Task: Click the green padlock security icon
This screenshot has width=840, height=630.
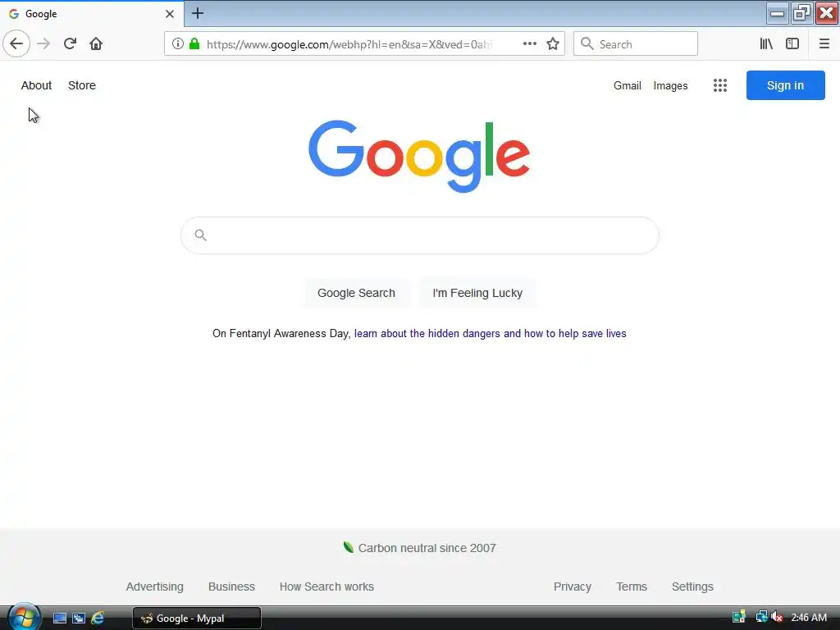Action: pos(194,43)
